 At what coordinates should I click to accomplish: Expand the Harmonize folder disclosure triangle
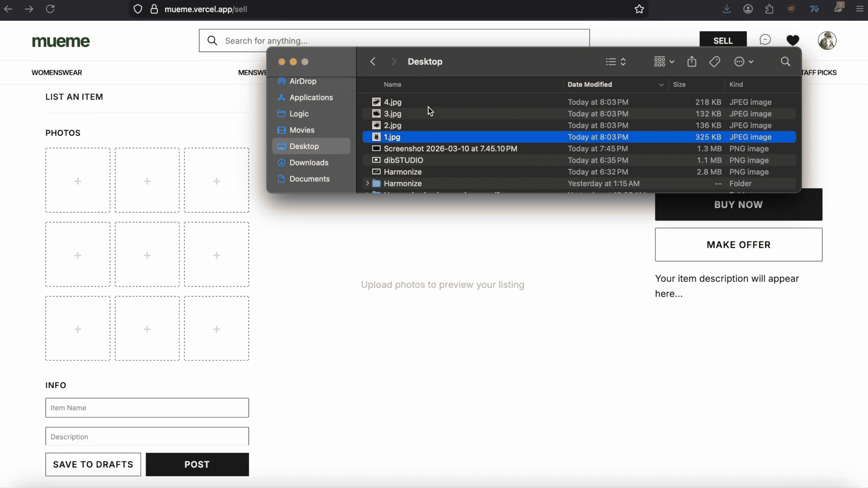coord(368,183)
